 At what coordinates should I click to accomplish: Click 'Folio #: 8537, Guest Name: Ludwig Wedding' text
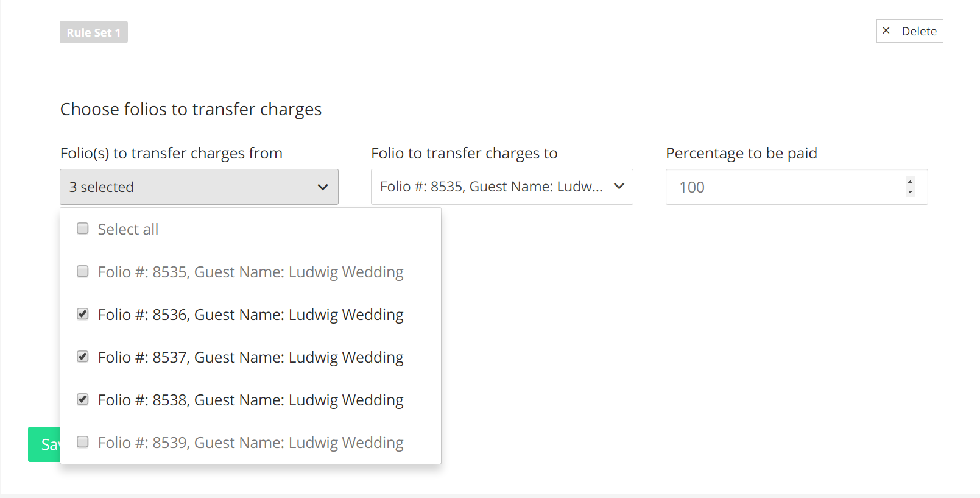click(x=250, y=357)
